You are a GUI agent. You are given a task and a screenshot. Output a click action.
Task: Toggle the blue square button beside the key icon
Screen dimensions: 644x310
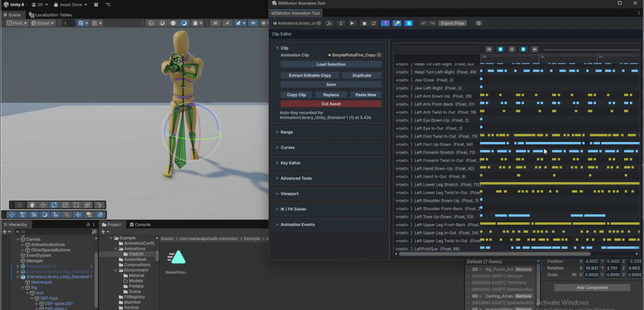click(x=409, y=24)
